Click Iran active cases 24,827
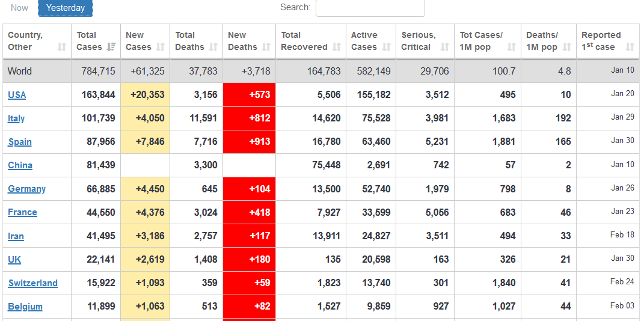The height and width of the screenshot is (321, 644). click(x=376, y=236)
